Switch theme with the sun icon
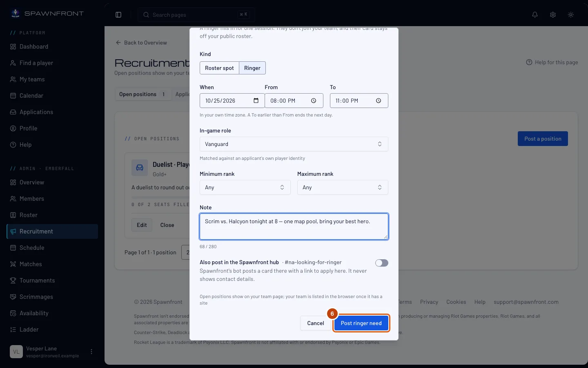Screen dimensions: 588x368 click(x=571, y=15)
